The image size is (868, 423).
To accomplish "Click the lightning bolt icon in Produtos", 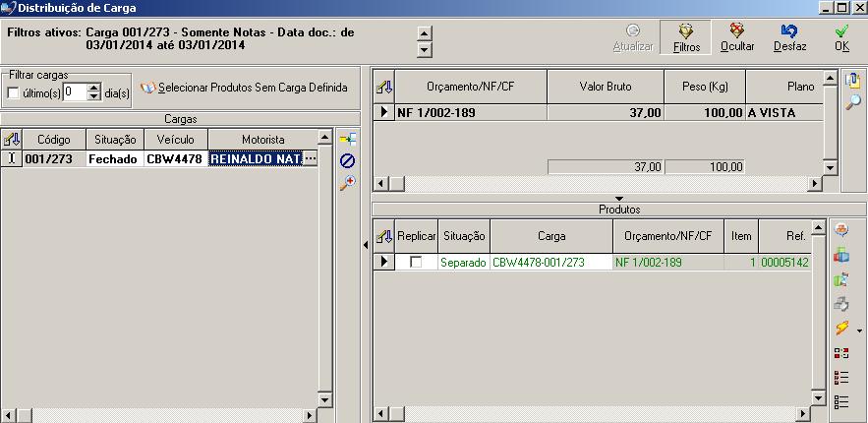I will pos(841,329).
